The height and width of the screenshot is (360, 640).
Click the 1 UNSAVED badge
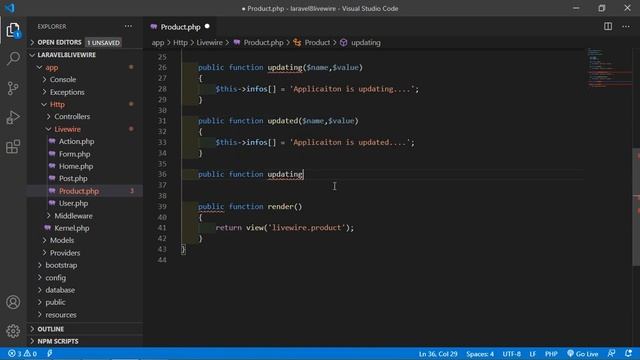(x=103, y=42)
